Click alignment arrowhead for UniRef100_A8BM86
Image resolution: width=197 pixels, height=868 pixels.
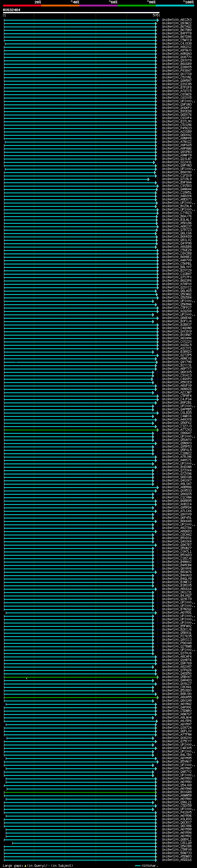point(158,487)
